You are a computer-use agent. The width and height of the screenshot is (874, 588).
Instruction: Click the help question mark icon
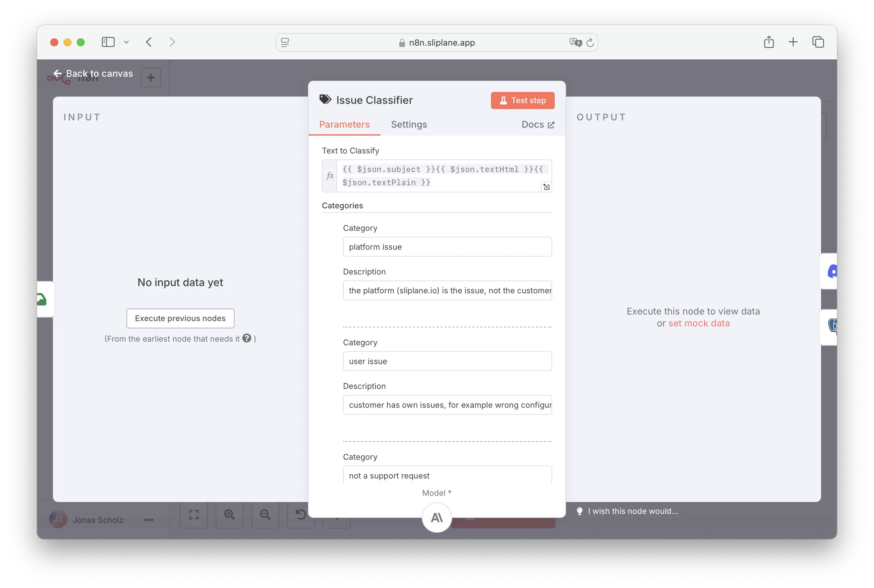coord(246,338)
